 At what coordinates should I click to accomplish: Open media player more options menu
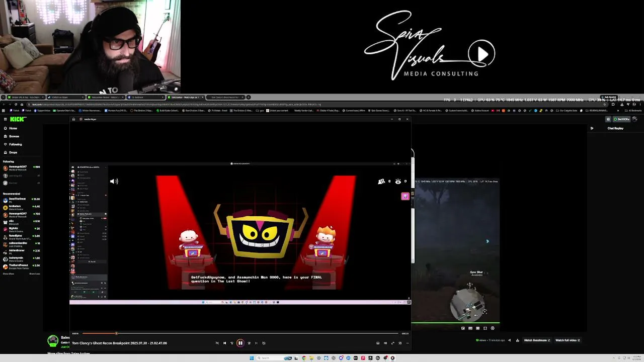(x=407, y=343)
